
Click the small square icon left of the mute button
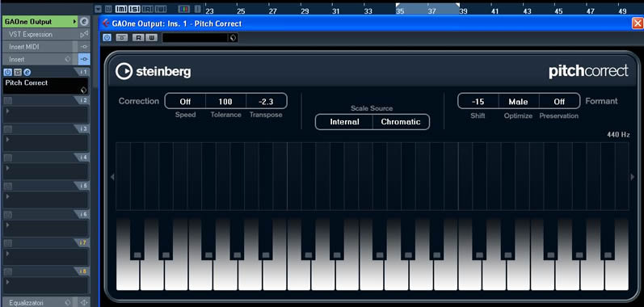tap(108, 8)
